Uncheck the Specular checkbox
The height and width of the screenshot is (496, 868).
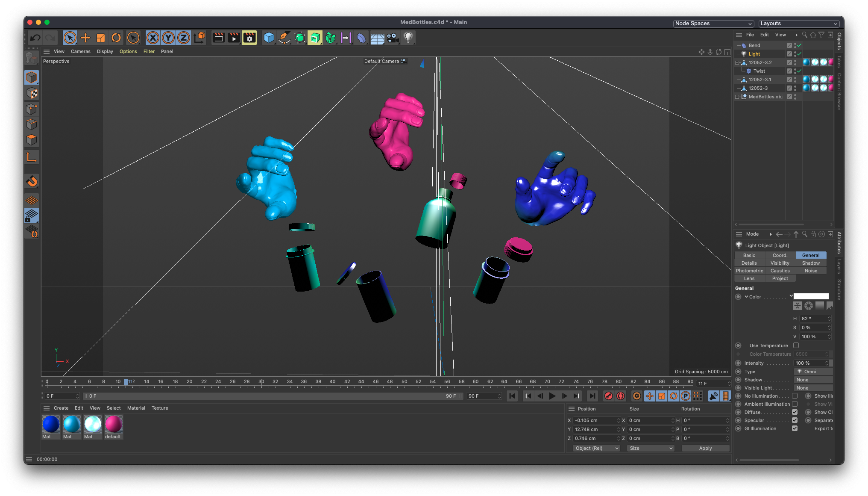[x=795, y=420]
